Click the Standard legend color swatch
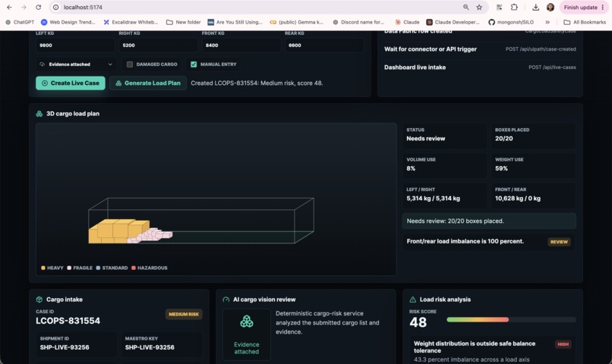Screen dimensions: 612x364 click(x=98, y=268)
